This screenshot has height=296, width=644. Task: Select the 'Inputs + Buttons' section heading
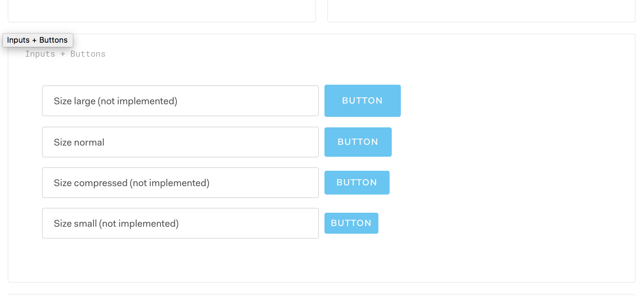click(x=65, y=54)
